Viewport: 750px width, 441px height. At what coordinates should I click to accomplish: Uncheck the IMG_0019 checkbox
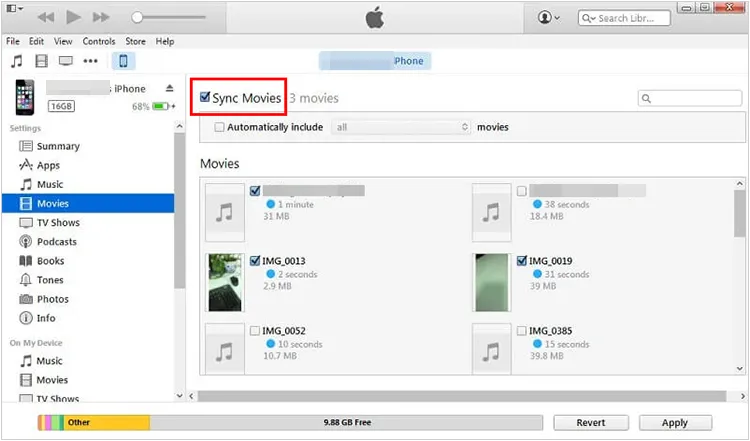[522, 261]
